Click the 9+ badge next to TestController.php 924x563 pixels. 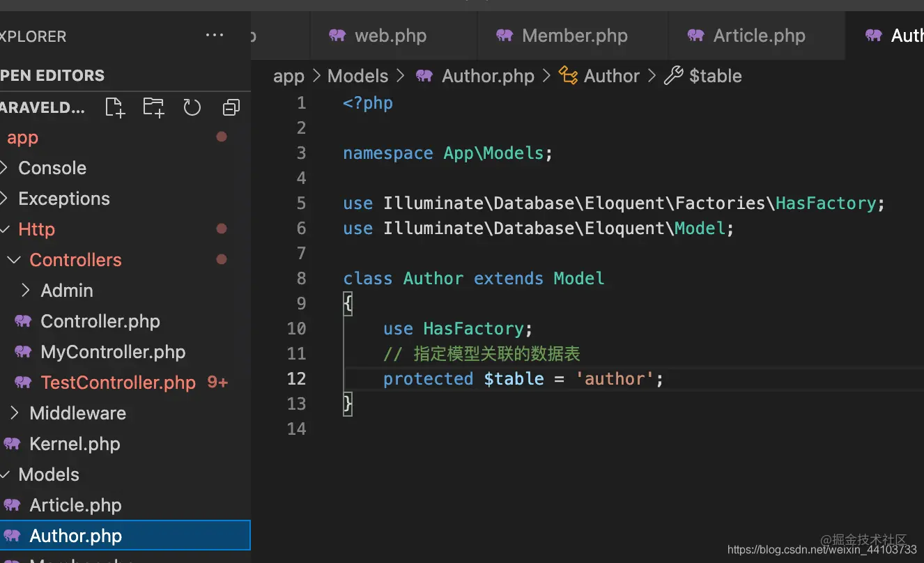[218, 383]
